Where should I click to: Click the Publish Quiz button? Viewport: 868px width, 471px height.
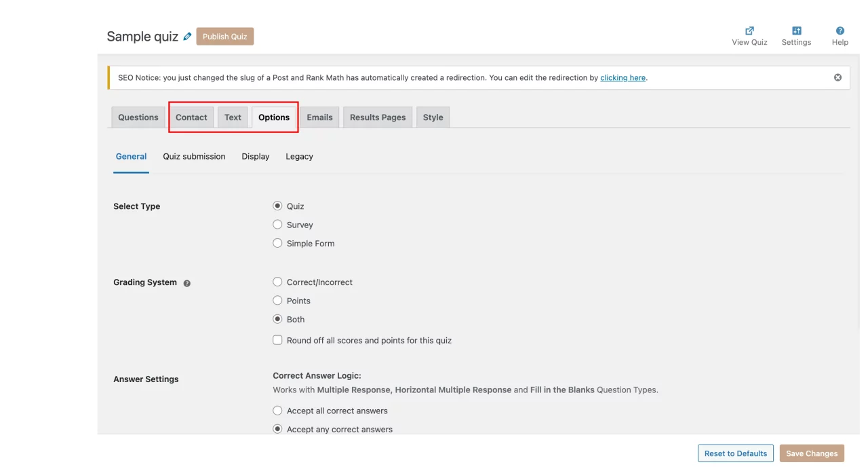[x=224, y=37]
